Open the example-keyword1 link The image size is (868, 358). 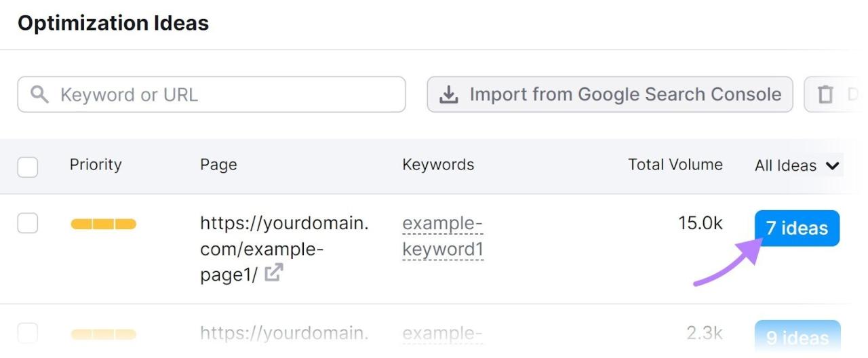pos(442,237)
